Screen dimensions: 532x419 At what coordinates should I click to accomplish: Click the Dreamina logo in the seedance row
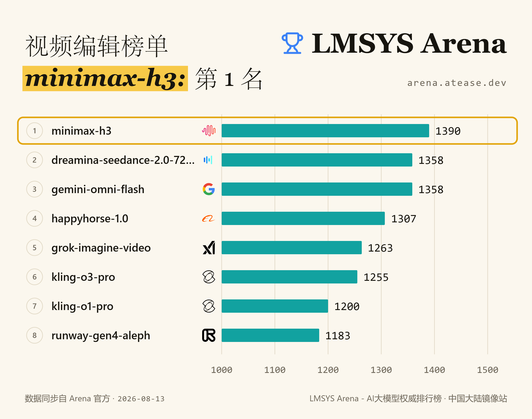(x=208, y=160)
